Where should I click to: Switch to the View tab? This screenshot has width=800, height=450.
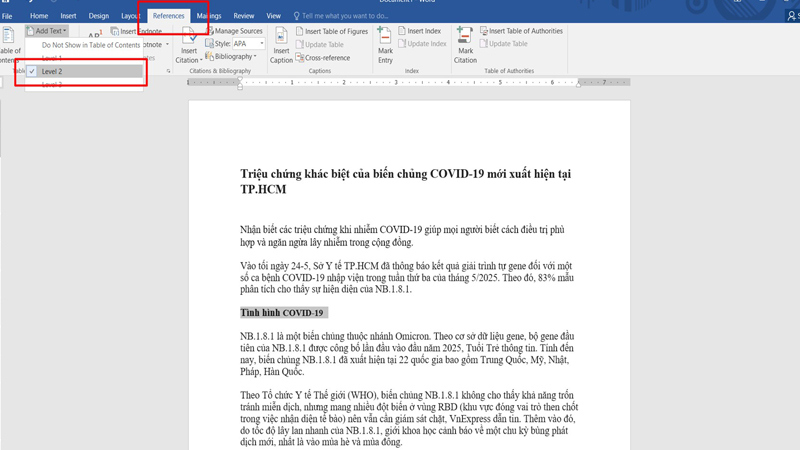[273, 16]
